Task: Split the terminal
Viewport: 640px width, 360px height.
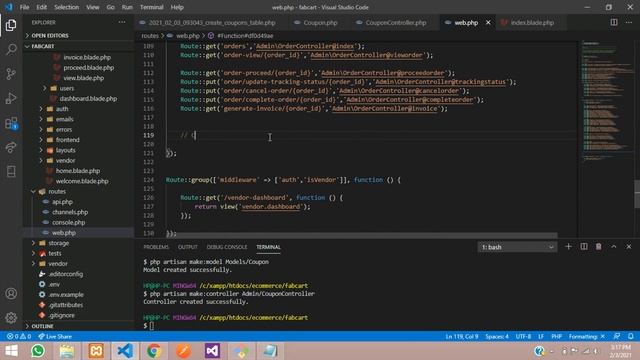Action: [584, 247]
